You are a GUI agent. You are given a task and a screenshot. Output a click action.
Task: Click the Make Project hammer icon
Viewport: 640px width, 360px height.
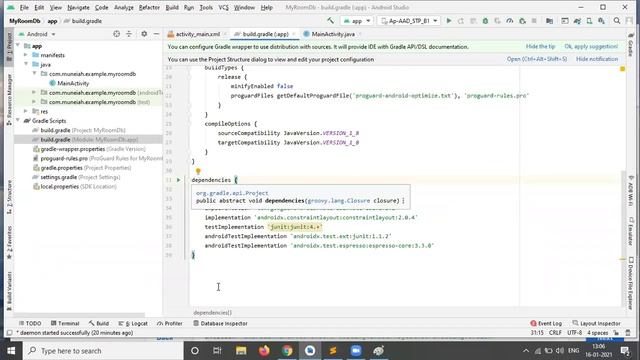pos(330,21)
